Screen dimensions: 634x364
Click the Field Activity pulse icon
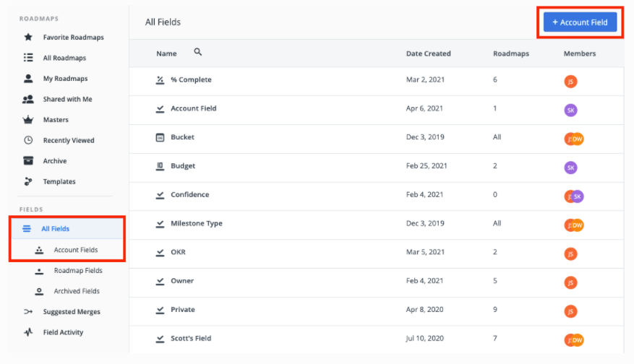click(28, 332)
